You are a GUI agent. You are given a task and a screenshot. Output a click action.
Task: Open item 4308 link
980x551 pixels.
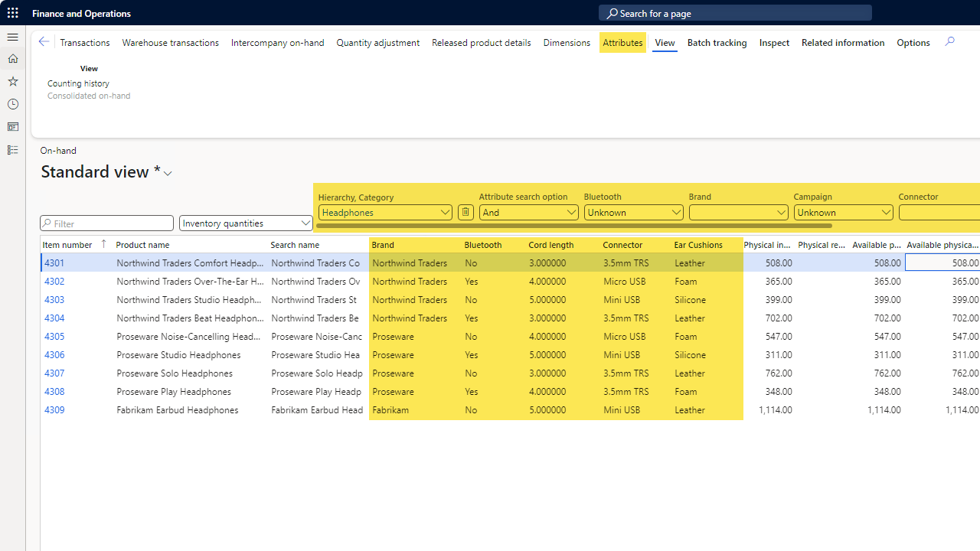coord(54,392)
